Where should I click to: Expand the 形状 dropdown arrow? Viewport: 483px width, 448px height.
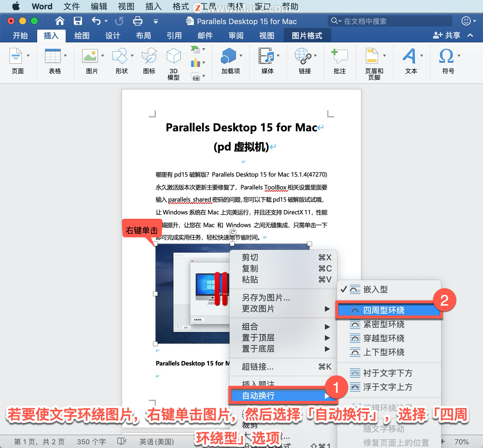(132, 55)
